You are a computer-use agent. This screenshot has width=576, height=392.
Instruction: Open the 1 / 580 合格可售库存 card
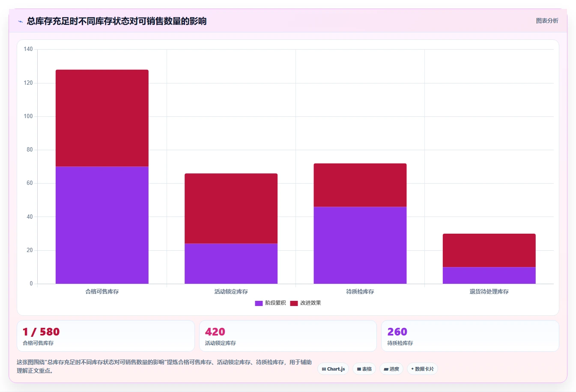pos(105,336)
